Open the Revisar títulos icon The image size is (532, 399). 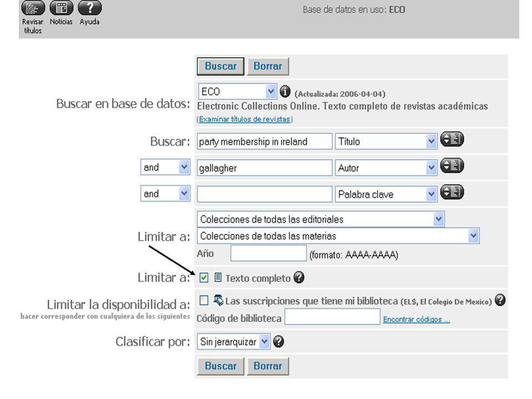coord(33,8)
